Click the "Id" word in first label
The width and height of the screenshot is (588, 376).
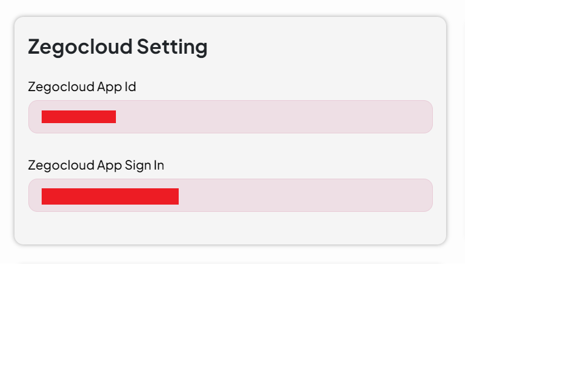point(130,87)
